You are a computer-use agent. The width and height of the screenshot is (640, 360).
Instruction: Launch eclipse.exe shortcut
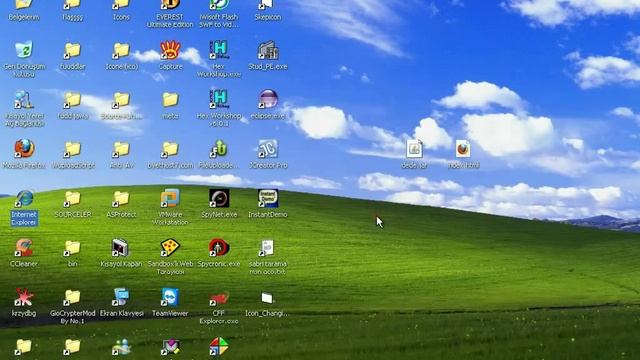(268, 99)
